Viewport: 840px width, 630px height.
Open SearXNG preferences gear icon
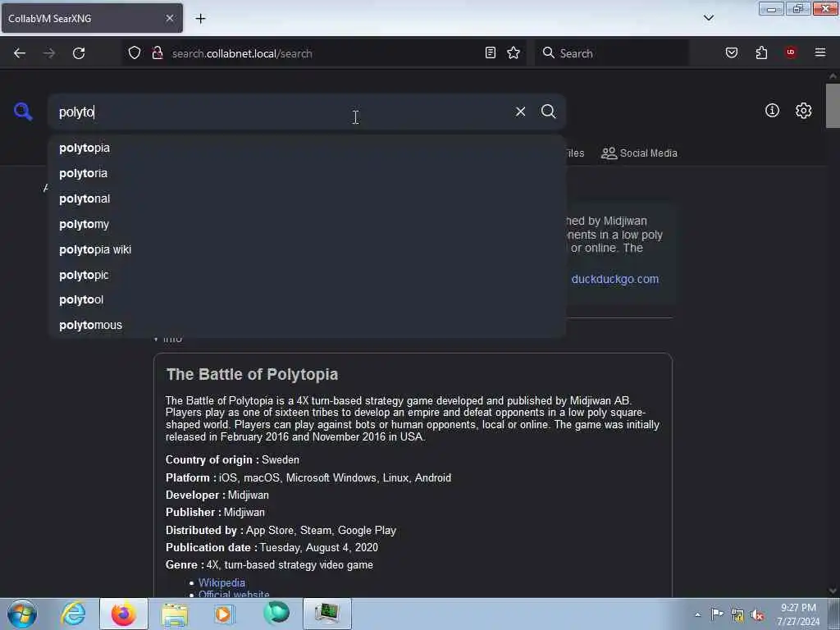click(x=803, y=111)
